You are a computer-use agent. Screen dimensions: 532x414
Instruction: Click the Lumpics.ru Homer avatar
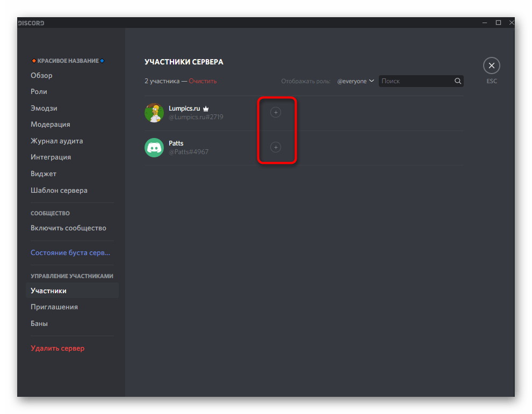pos(154,113)
